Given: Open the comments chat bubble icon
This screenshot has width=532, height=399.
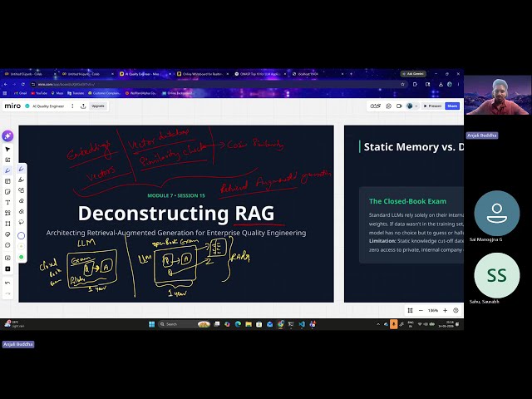Looking at the screenshot, I should click(389, 106).
